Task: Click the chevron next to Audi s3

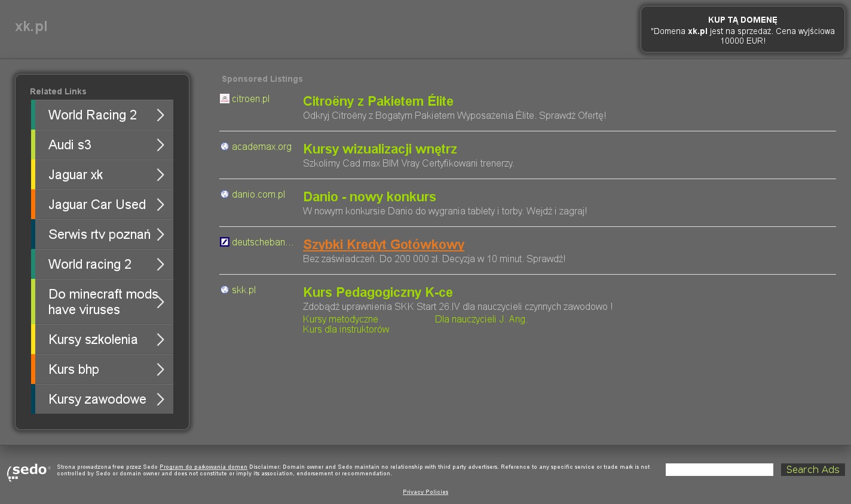Action: (160, 145)
